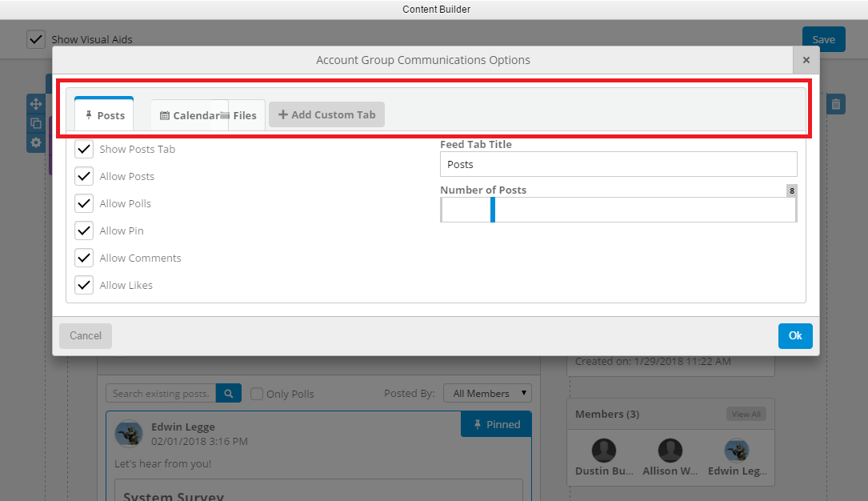The image size is (868, 501).
Task: Toggle the Allow Posts checkbox
Action: pyautogui.click(x=84, y=176)
